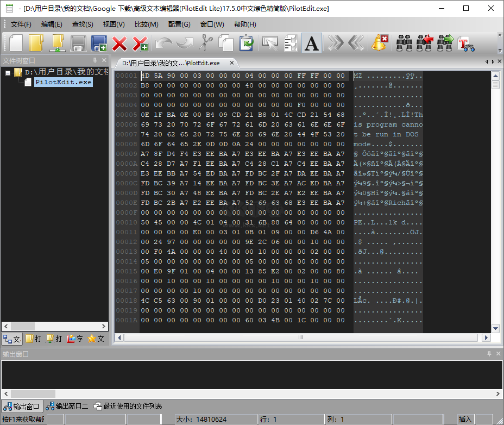Click the hex editor scroll up arrow
This screenshot has width=504, height=425.
(495, 76)
